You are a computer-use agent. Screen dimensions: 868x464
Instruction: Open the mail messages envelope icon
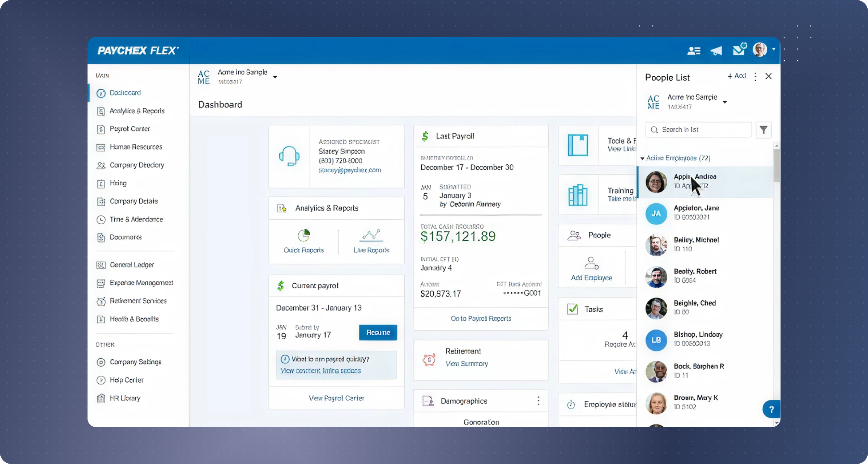coord(739,50)
